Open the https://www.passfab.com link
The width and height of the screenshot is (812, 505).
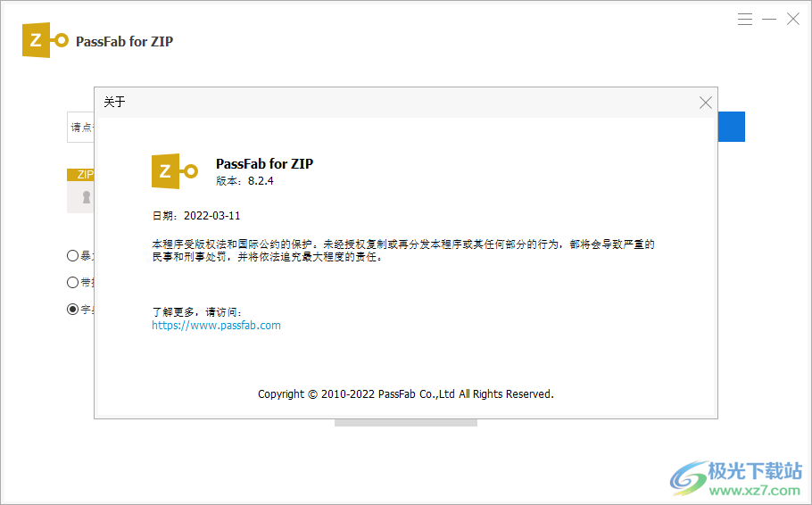point(216,326)
